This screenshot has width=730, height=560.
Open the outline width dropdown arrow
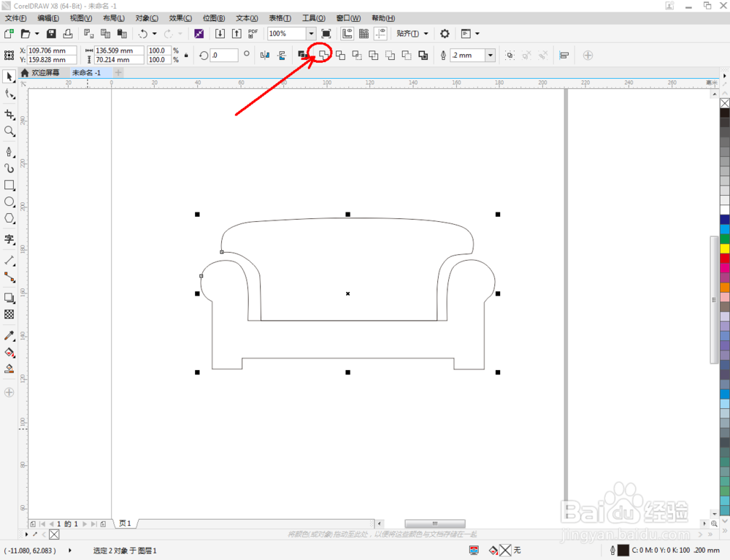(x=491, y=55)
